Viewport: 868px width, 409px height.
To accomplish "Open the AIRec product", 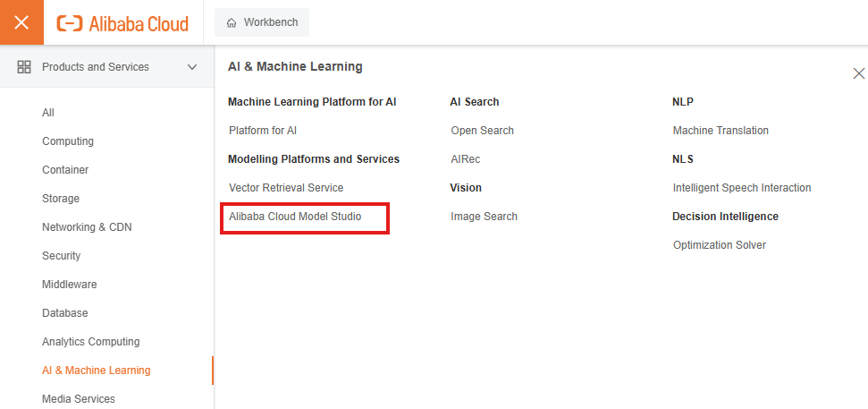I will click(466, 159).
